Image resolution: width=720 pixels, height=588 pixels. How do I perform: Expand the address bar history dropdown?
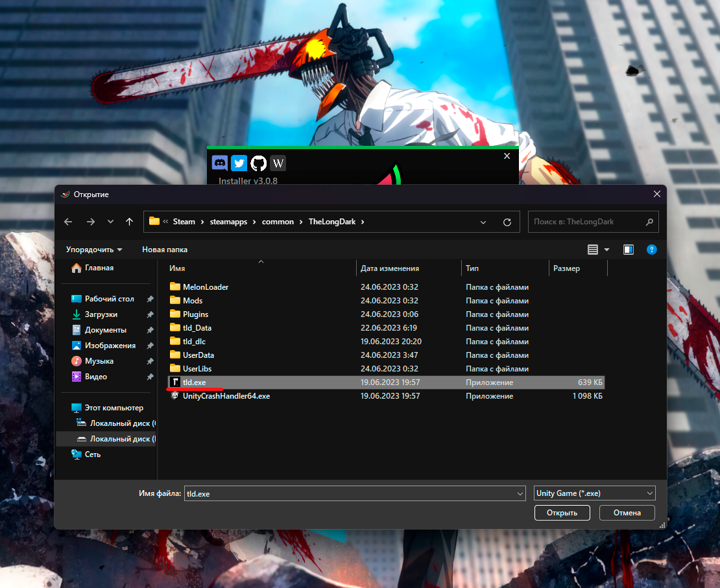tap(483, 222)
